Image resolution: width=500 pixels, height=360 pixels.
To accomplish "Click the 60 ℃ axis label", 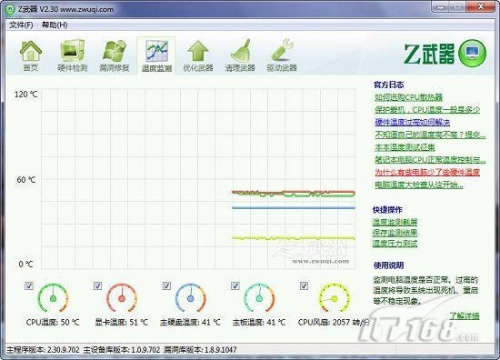I will point(26,180).
